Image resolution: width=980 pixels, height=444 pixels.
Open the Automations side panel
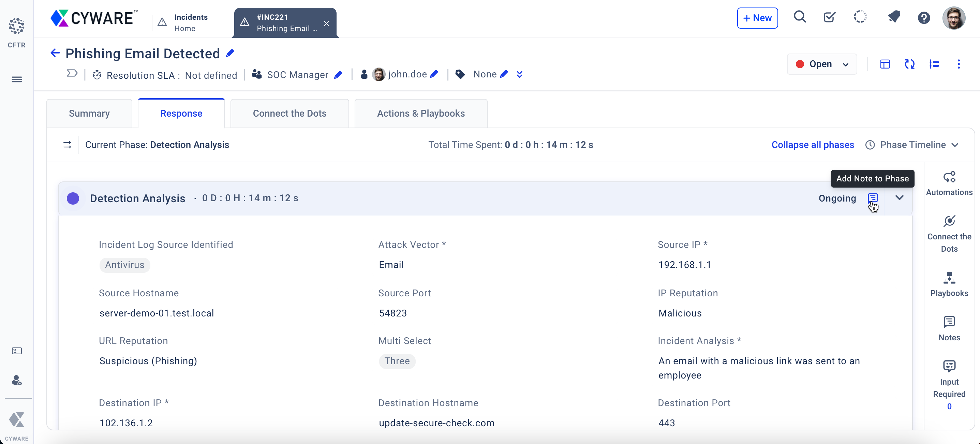click(949, 183)
